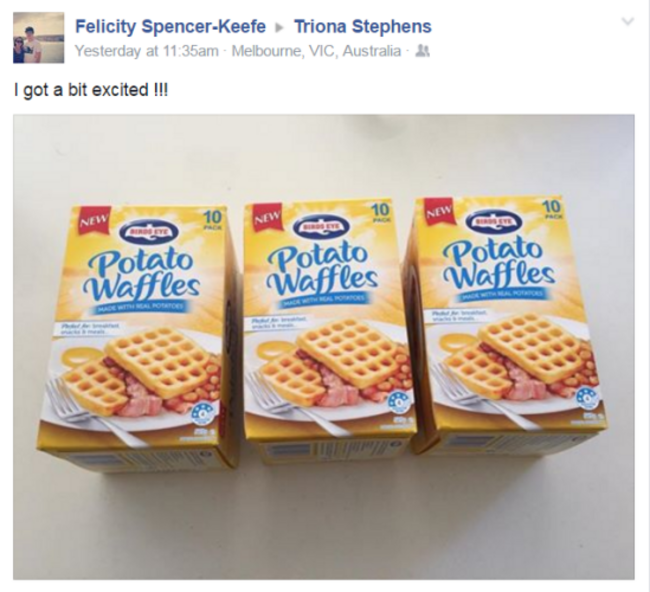Click the red NEW banner on right box
The image size is (650, 592).
click(439, 211)
